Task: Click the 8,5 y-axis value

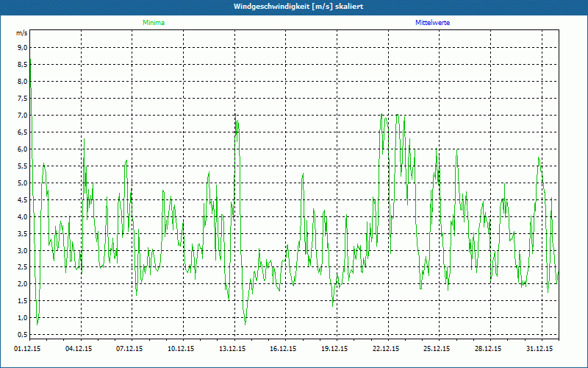Action: click(23, 65)
